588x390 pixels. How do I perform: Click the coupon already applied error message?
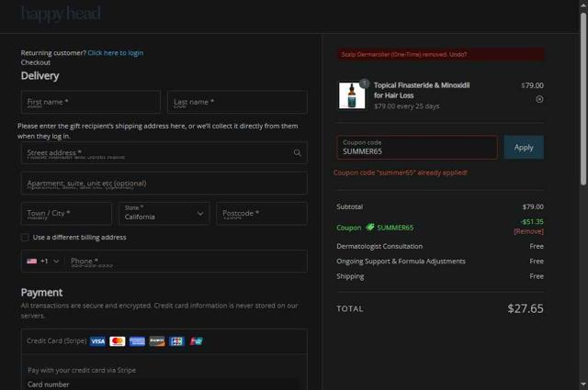click(401, 173)
